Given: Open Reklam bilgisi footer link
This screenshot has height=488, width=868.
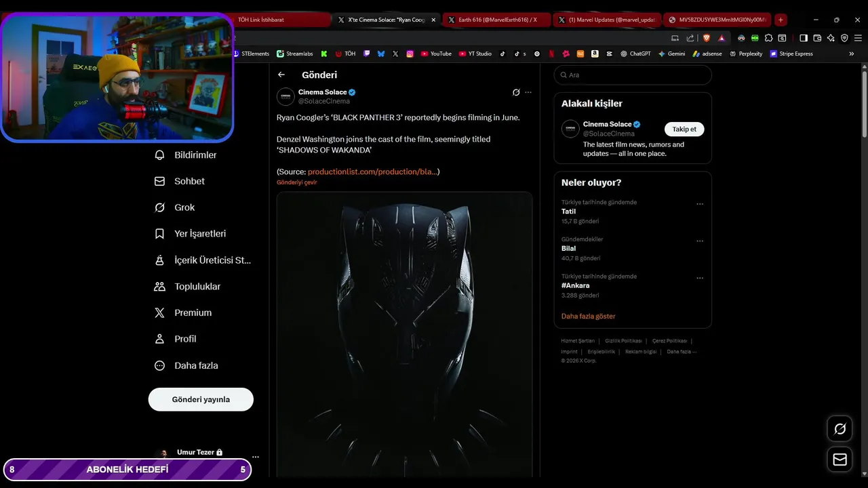Looking at the screenshot, I should point(641,352).
